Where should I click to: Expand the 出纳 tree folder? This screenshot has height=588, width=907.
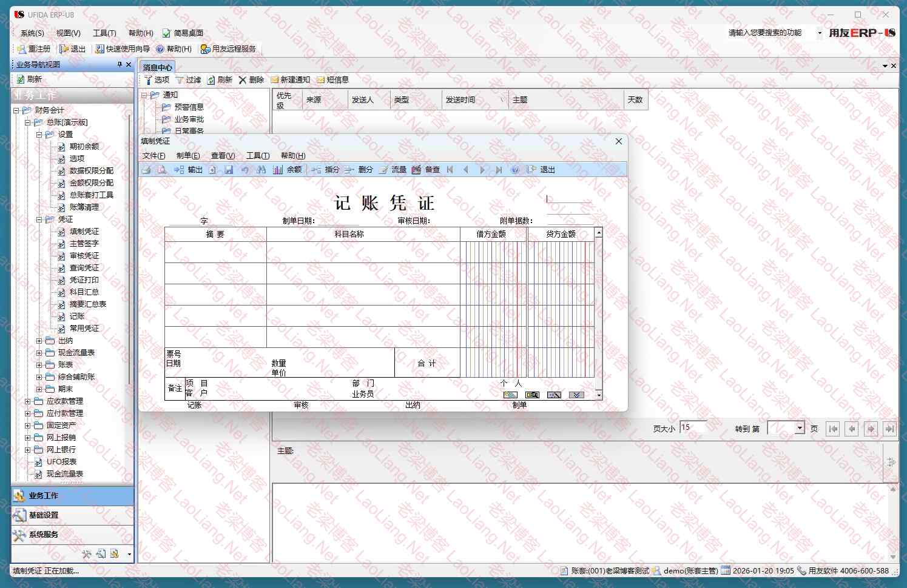pyautogui.click(x=39, y=341)
